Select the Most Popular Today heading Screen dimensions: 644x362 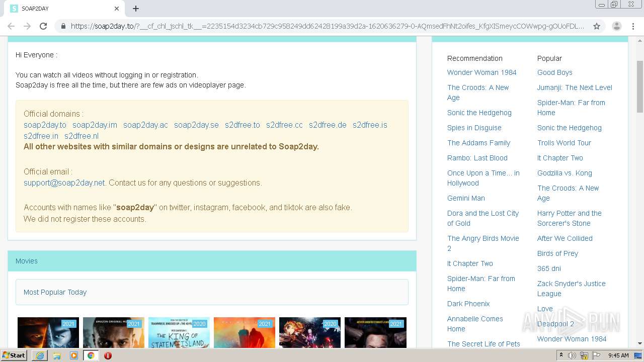pos(55,292)
